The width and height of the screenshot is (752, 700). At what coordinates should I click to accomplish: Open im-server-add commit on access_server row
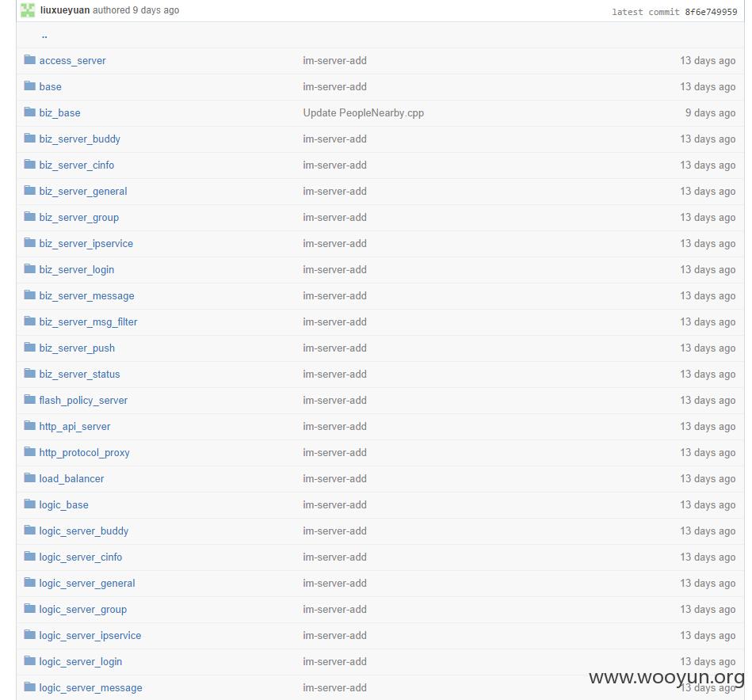pos(334,60)
